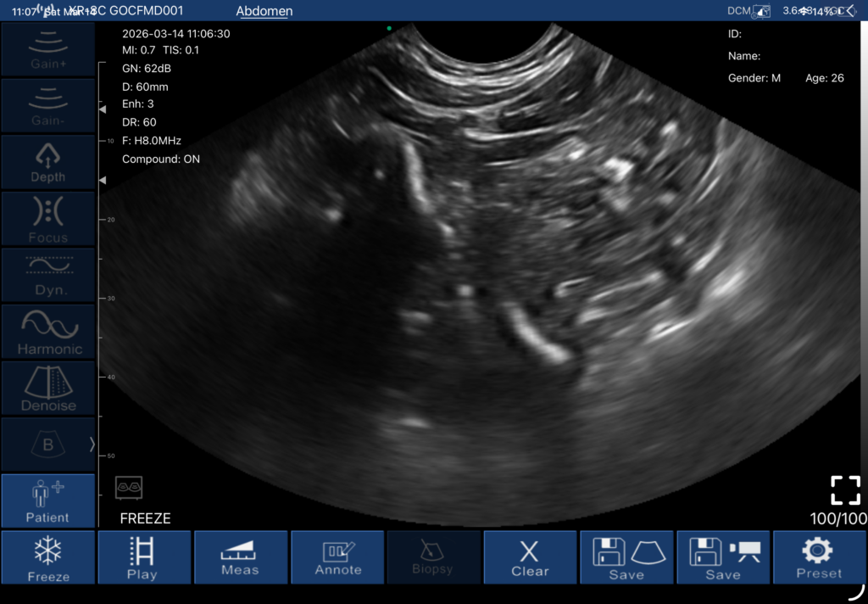Viewport: 868px width, 604px height.
Task: Toggle Freeze on the image
Action: [x=48, y=557]
